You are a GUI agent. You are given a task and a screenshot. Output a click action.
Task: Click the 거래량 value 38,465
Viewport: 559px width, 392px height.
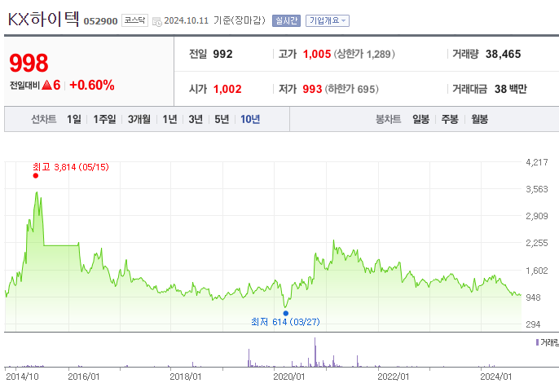pos(503,54)
